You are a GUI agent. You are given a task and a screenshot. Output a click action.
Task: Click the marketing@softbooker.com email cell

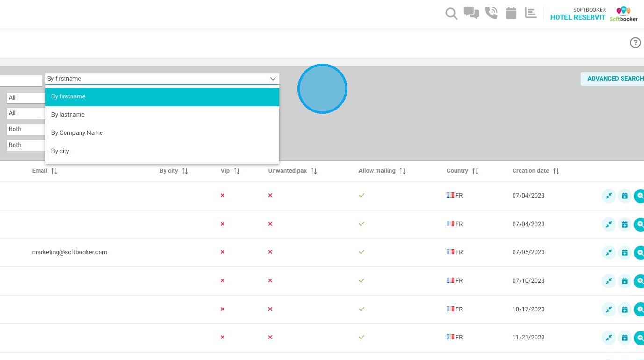pyautogui.click(x=70, y=252)
